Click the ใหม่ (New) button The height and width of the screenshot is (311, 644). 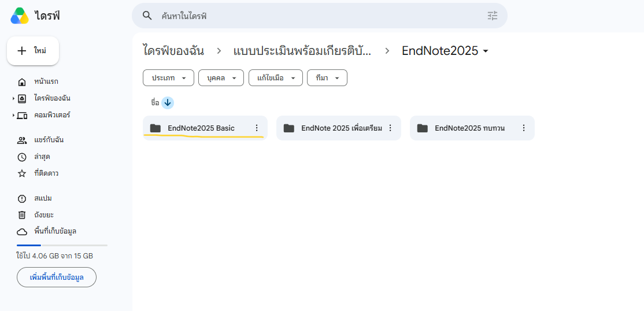pos(33,51)
